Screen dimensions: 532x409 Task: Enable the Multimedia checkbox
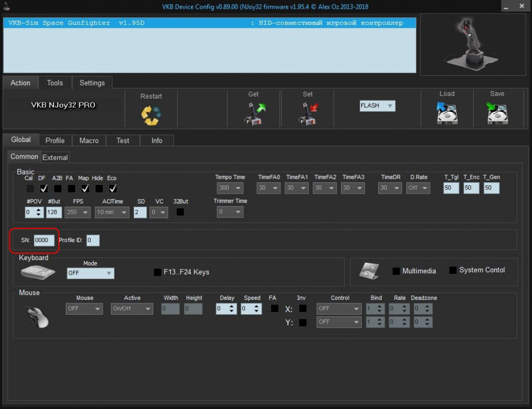pos(396,271)
